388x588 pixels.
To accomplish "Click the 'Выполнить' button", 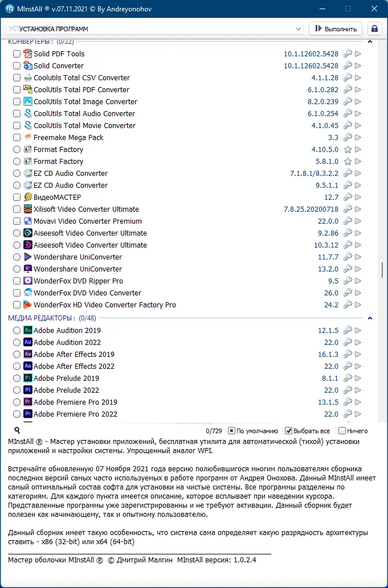I will click(x=336, y=28).
